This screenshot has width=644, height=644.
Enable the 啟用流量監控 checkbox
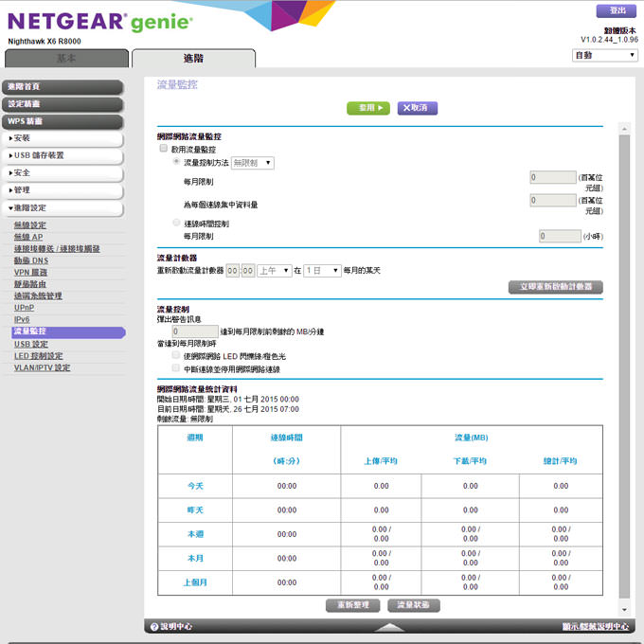click(164, 149)
